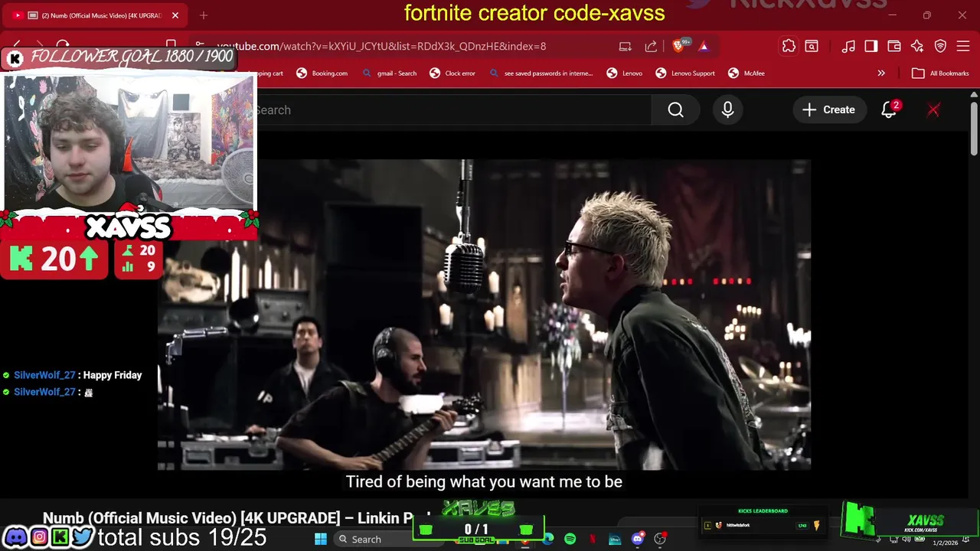Click the YouTube magnifier search button
The image size is (980, 551).
tap(675, 110)
